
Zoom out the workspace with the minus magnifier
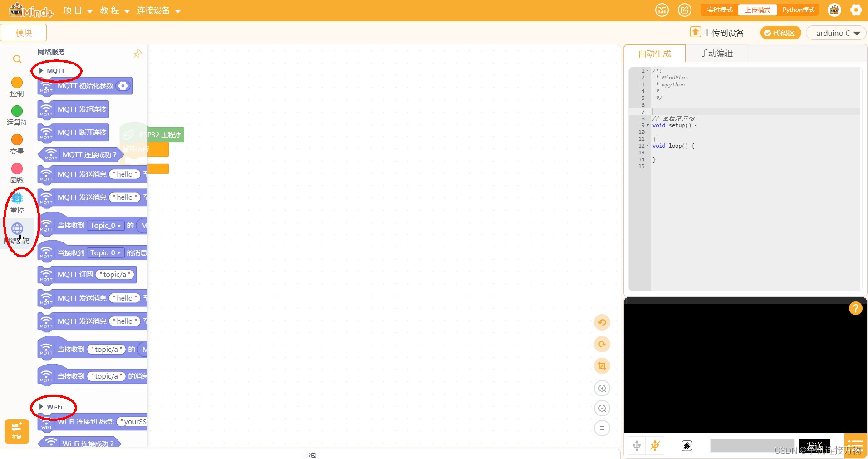pyautogui.click(x=602, y=408)
